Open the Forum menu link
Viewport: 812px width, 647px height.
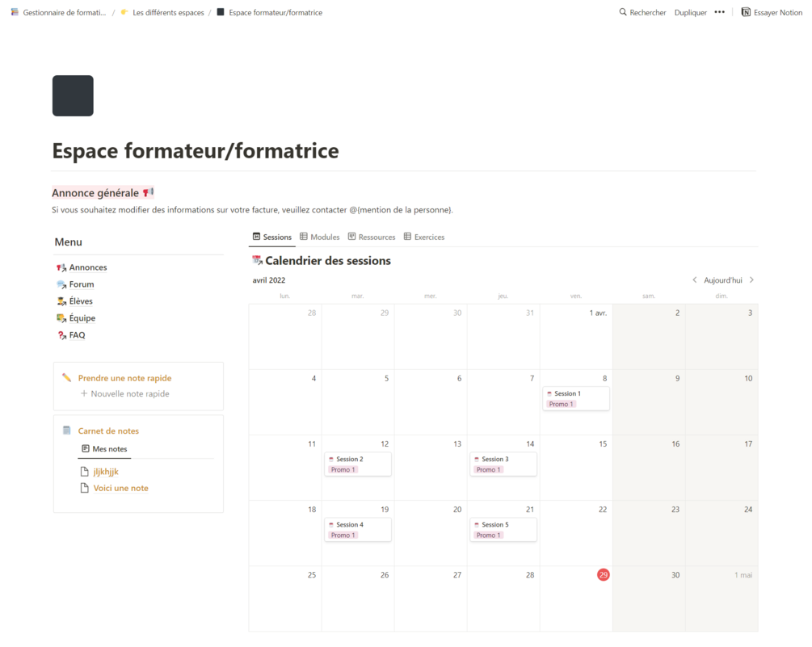(x=81, y=284)
